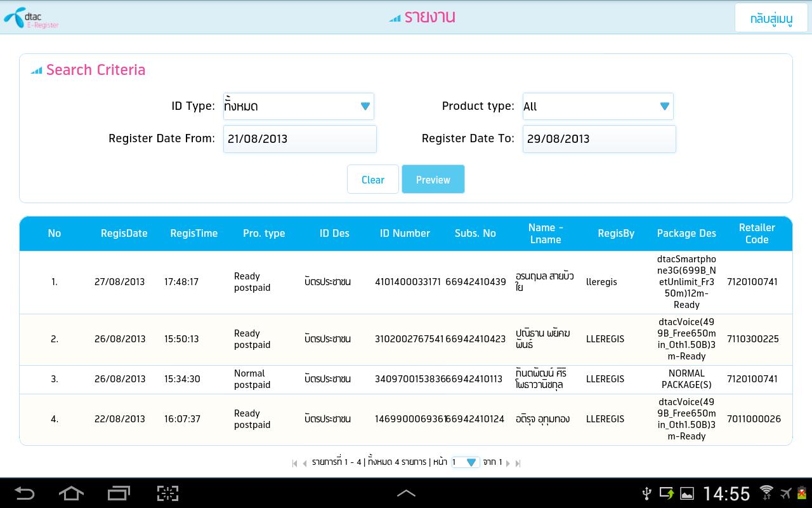Go to last page using the last-page arrow
Viewport: 812px width, 508px height.
[518, 463]
